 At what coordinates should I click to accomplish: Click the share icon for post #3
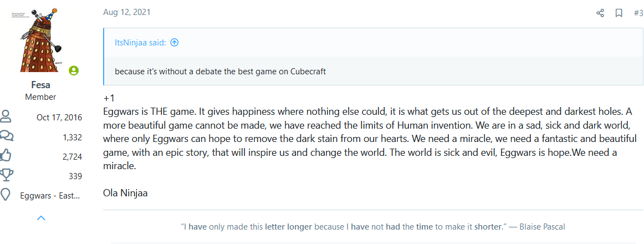(600, 13)
